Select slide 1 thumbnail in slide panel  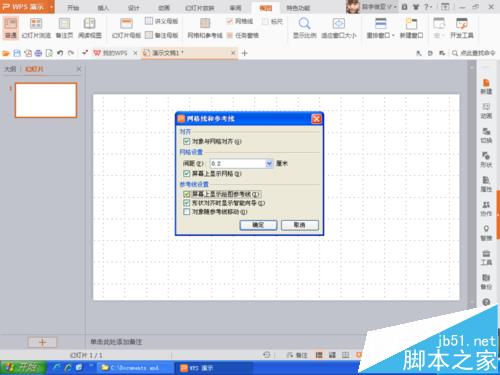click(46, 100)
